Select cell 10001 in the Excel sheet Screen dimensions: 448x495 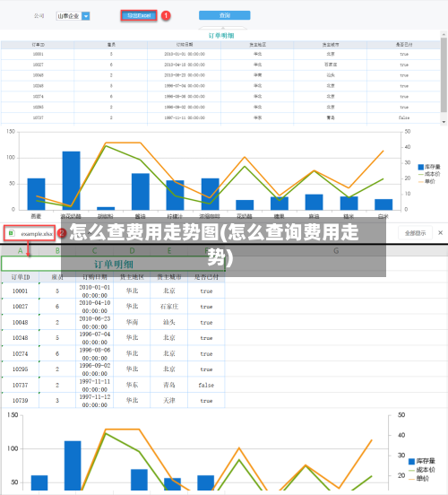click(21, 291)
